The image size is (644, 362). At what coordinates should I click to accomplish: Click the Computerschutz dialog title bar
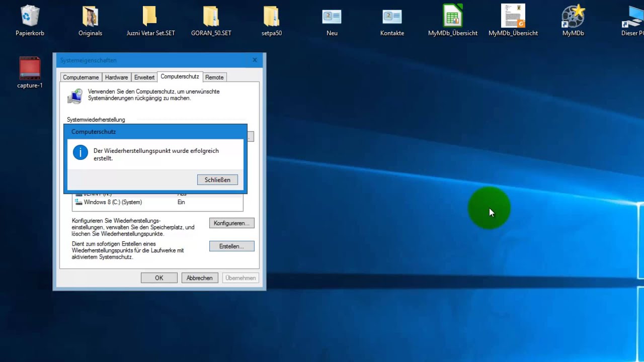pyautogui.click(x=155, y=132)
